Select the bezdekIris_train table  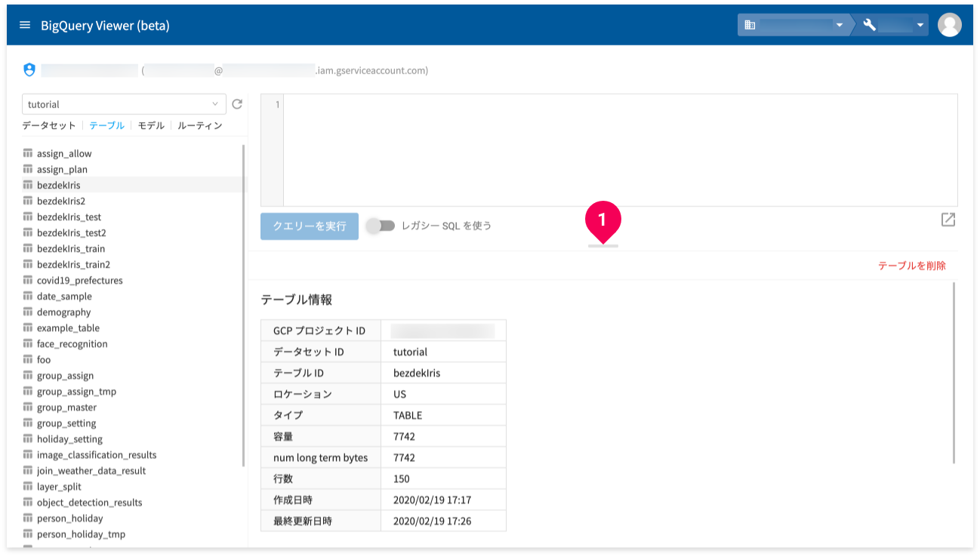(x=71, y=248)
